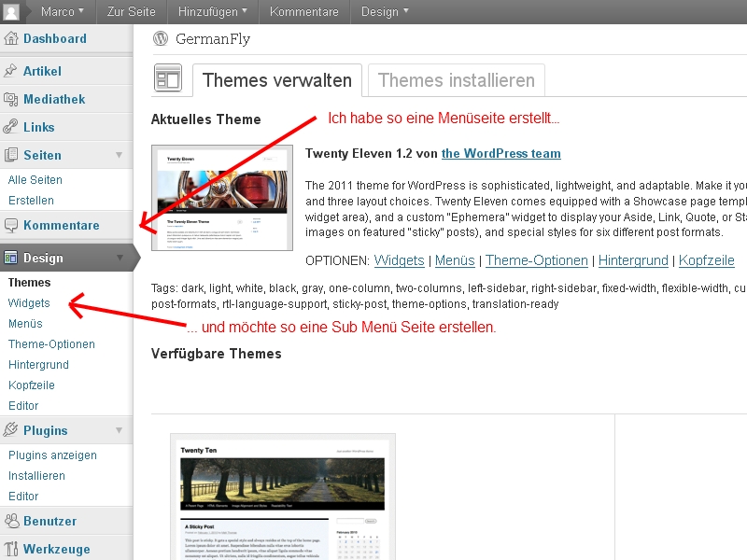Select the Themes verwalten tab
The width and height of the screenshot is (747, 560).
276,80
